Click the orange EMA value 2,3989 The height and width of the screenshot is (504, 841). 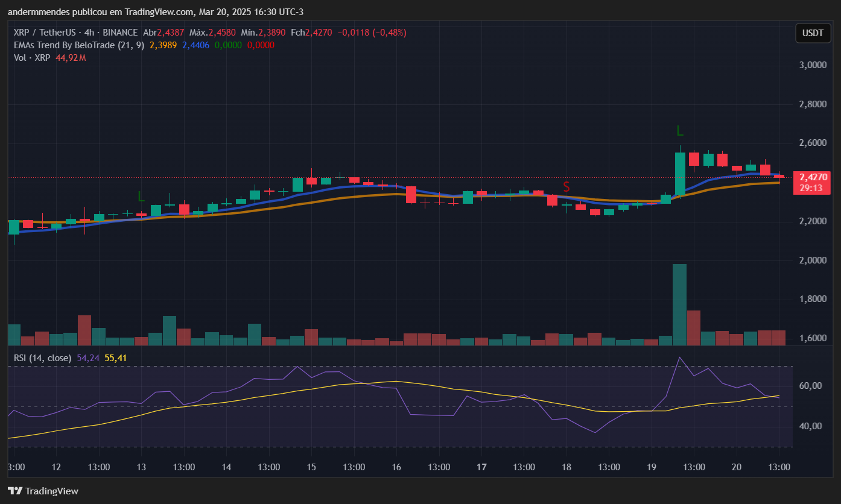pos(163,45)
